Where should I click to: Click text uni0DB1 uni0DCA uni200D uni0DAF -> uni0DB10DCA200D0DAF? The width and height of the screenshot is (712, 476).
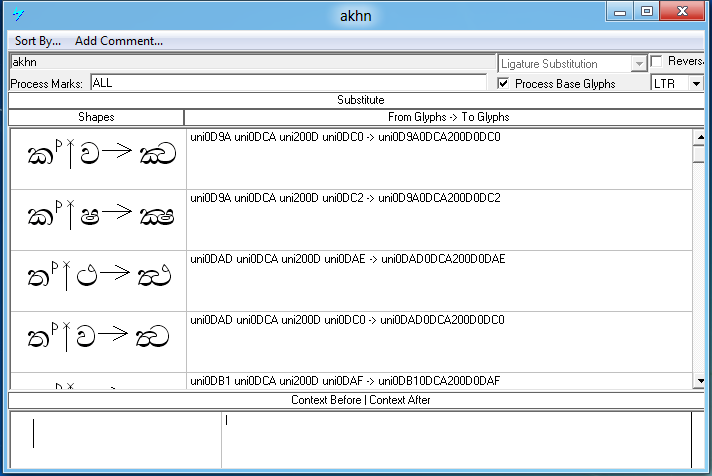coord(345,381)
